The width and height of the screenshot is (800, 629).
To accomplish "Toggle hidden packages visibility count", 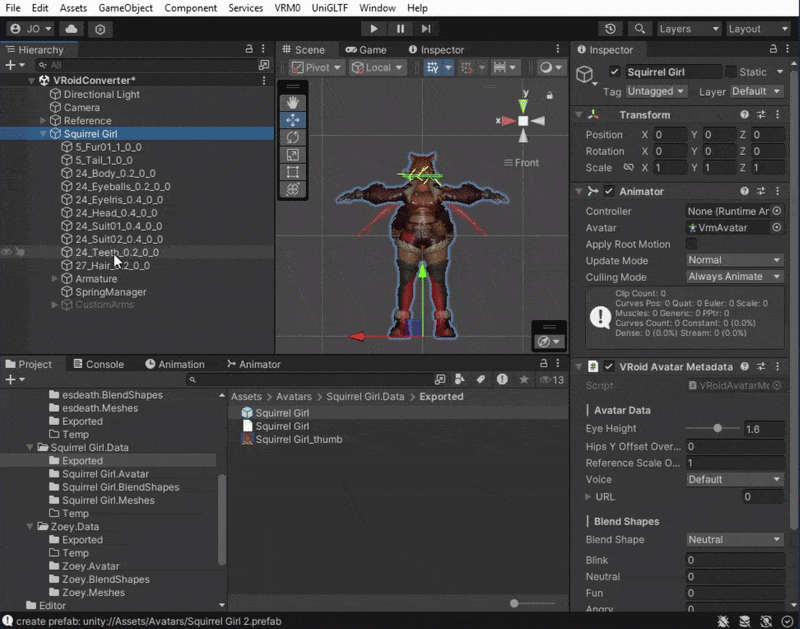I will (x=552, y=380).
